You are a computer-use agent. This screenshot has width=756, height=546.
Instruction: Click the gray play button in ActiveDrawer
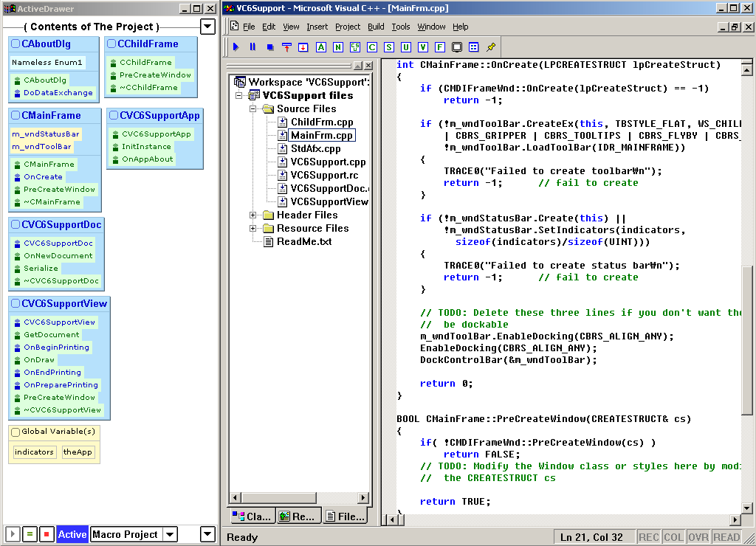click(13, 534)
